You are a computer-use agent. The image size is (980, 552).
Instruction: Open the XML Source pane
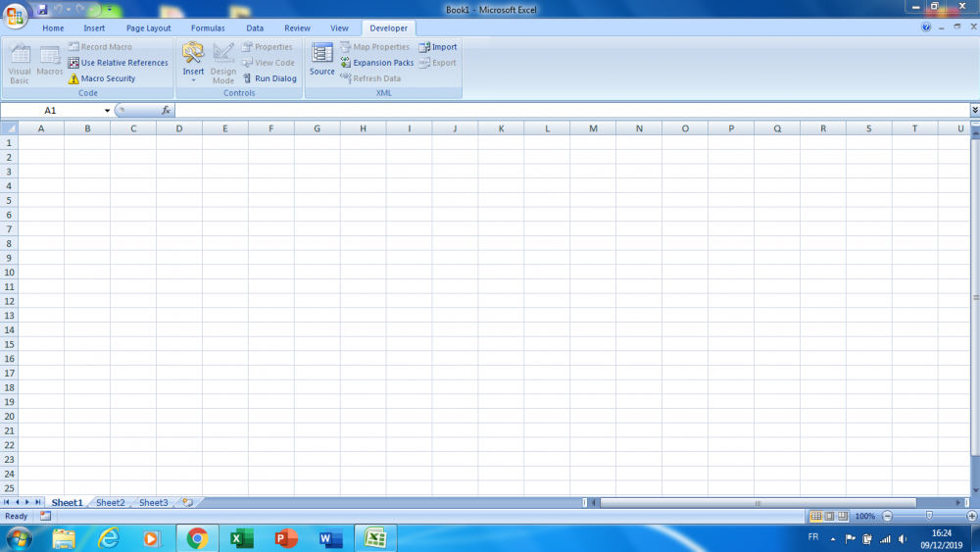tap(322, 60)
